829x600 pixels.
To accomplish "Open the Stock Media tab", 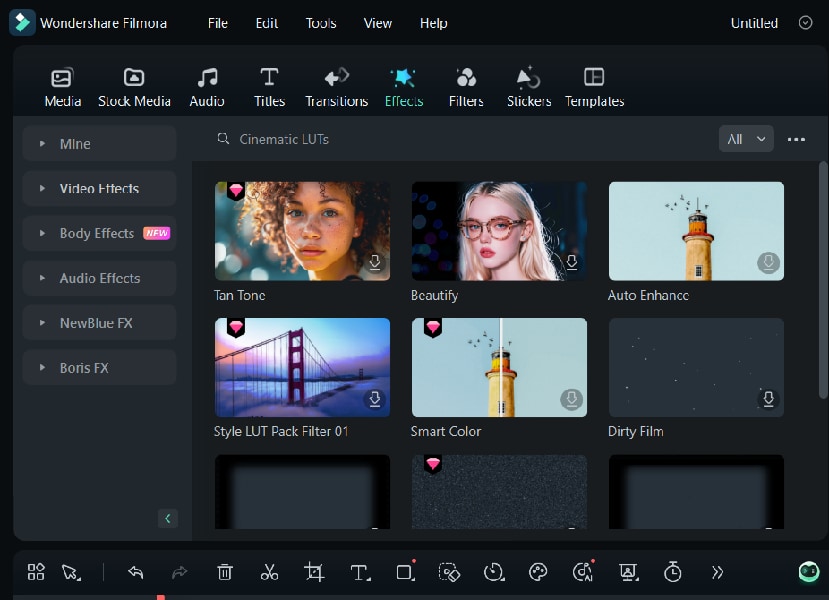I will click(x=134, y=88).
